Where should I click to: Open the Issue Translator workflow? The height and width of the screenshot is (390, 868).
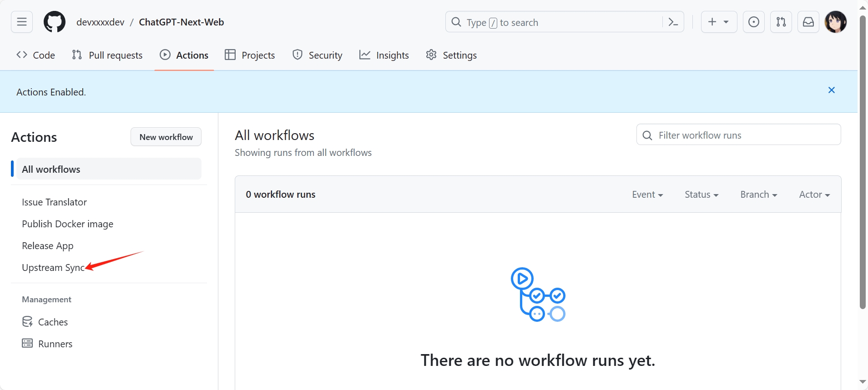54,202
